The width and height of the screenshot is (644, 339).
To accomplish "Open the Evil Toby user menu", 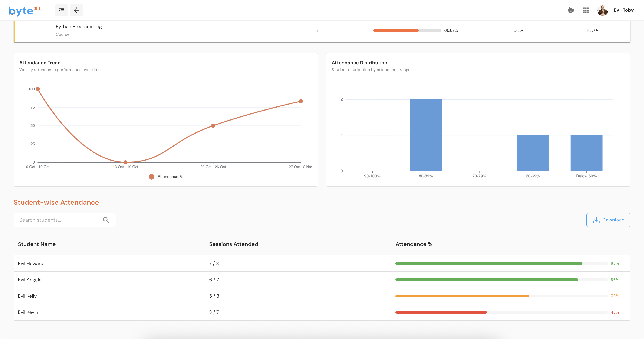I will pos(623,10).
